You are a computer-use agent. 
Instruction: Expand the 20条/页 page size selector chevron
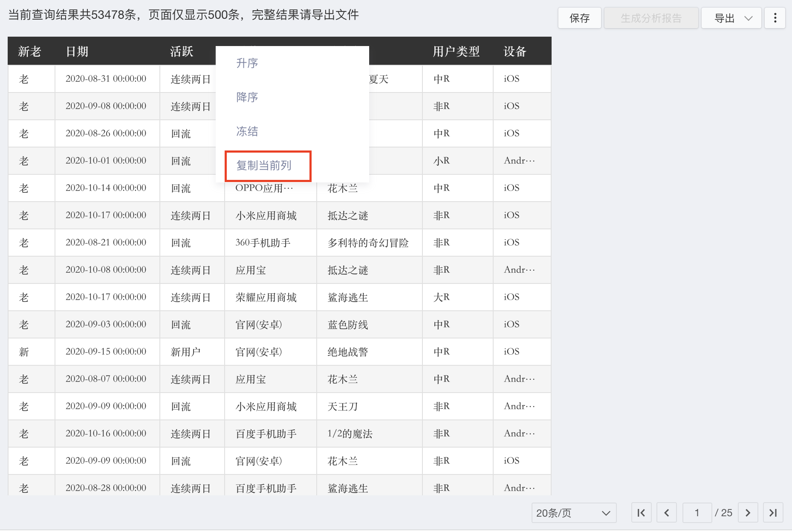pos(606,513)
